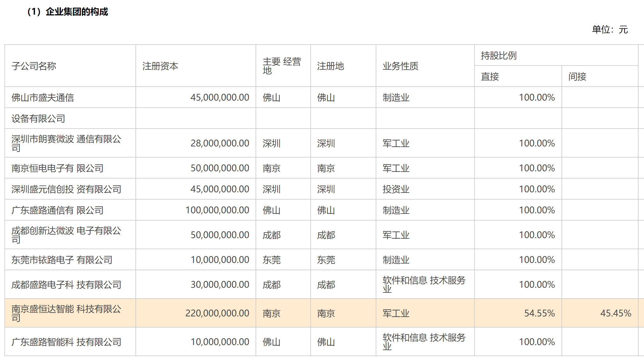Click the 单位：元 label
Image resolution: width=644 pixels, height=360 pixels.
(610, 30)
